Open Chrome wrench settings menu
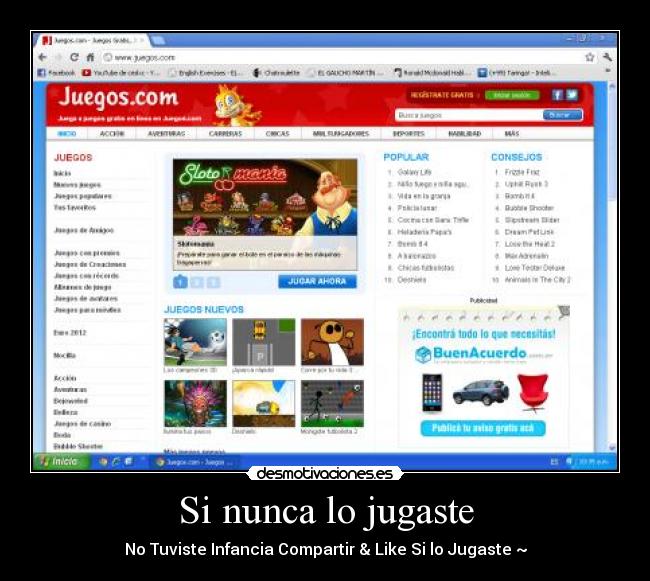The height and width of the screenshot is (581, 650). pos(607,57)
